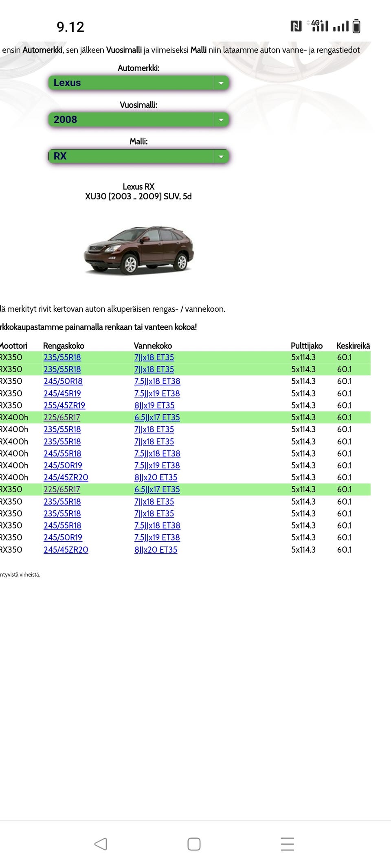Open recent apps via three-line icon
The image size is (391, 868).
287,844
